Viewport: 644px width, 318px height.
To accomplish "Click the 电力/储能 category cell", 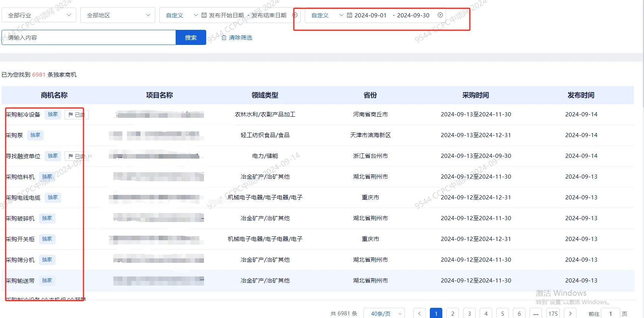I will (x=265, y=156).
